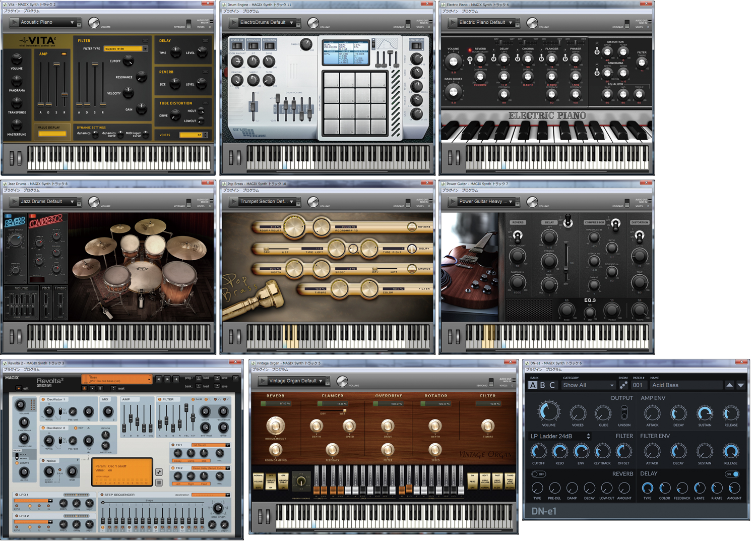
Task: Open プラグイン menu in Electric Piano window
Action: 451,11
